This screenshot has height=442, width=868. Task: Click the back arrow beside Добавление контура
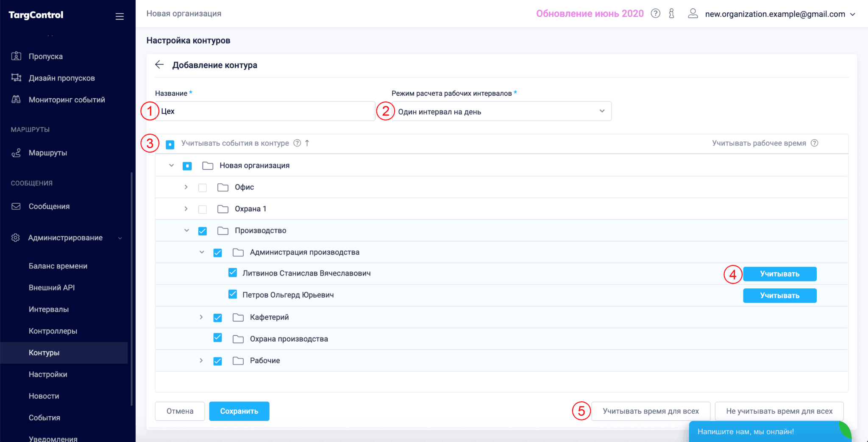coord(159,65)
